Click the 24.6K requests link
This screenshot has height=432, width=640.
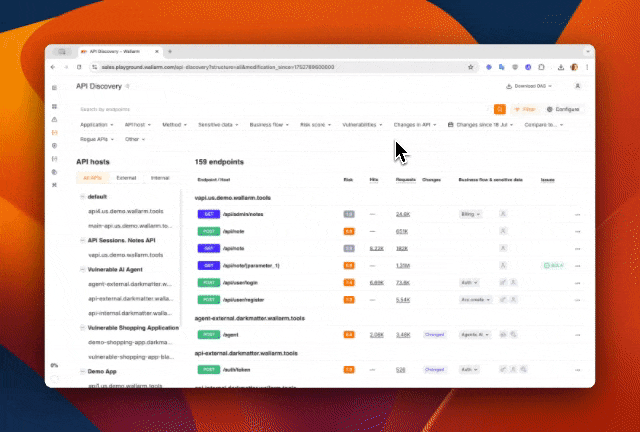coord(403,214)
